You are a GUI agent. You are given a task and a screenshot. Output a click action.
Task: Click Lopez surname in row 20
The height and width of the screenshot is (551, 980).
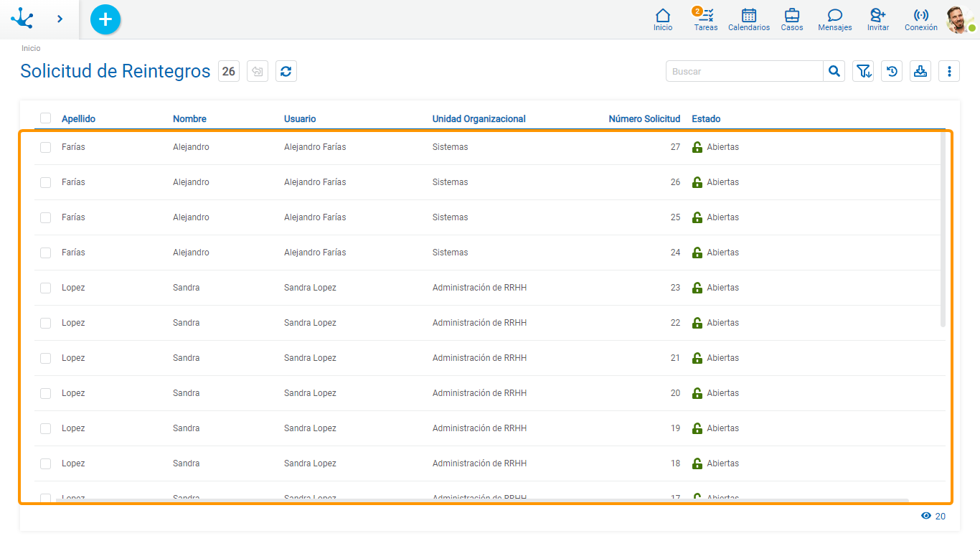pyautogui.click(x=73, y=393)
